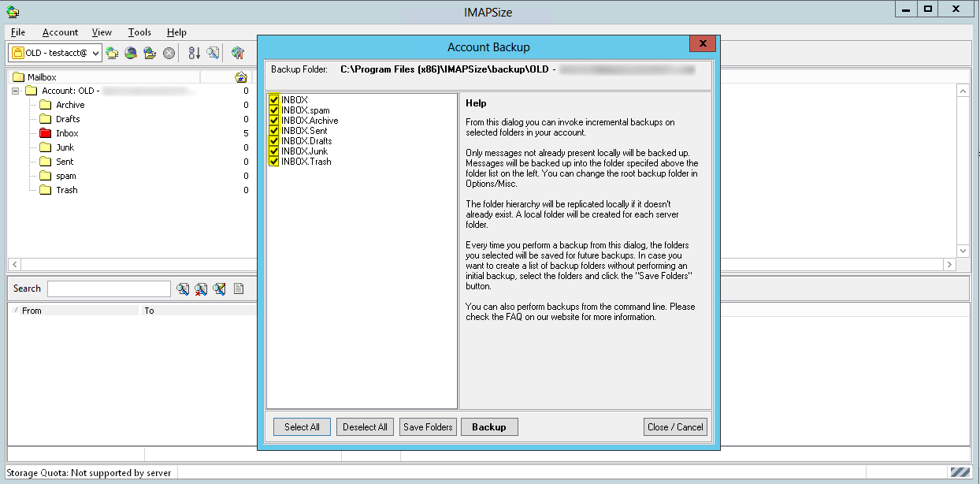
Task: Uncheck the INBOX checkbox in backup list
Action: [274, 100]
